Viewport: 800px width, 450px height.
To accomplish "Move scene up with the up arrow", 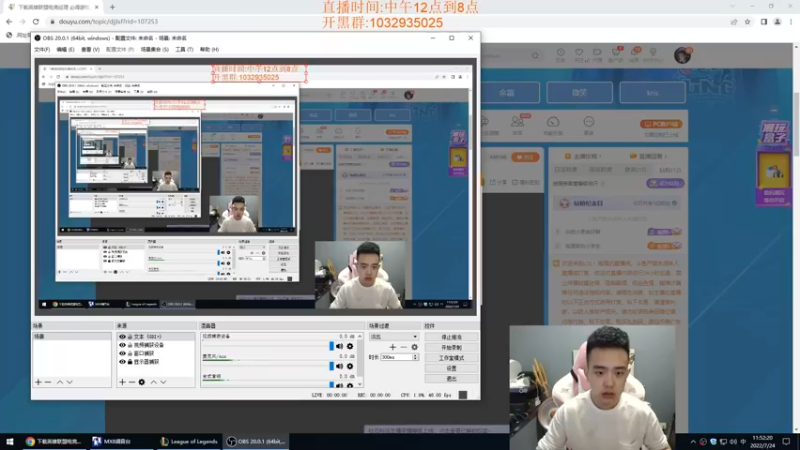I will (60, 382).
